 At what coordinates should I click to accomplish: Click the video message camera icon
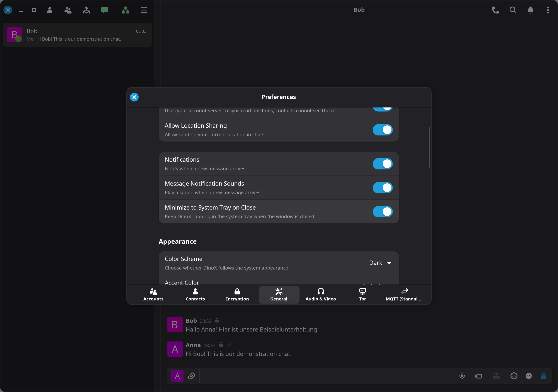pyautogui.click(x=478, y=376)
